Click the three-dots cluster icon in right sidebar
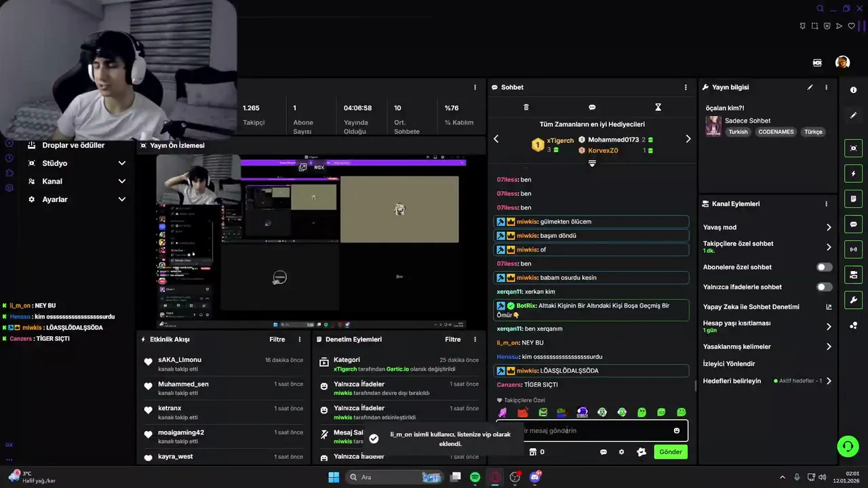868x488 pixels. point(853,325)
